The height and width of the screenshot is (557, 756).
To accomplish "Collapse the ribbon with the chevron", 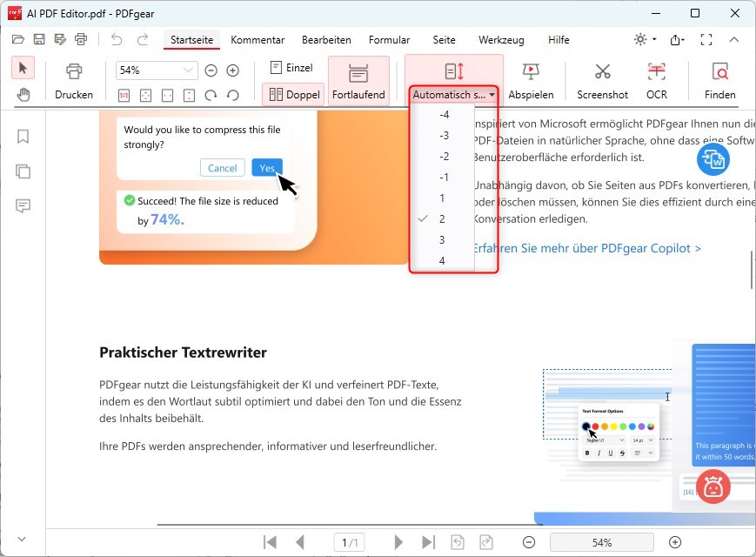I will click(x=734, y=39).
